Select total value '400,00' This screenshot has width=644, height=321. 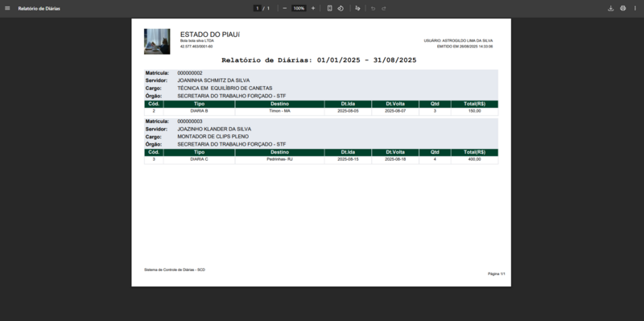click(x=474, y=159)
